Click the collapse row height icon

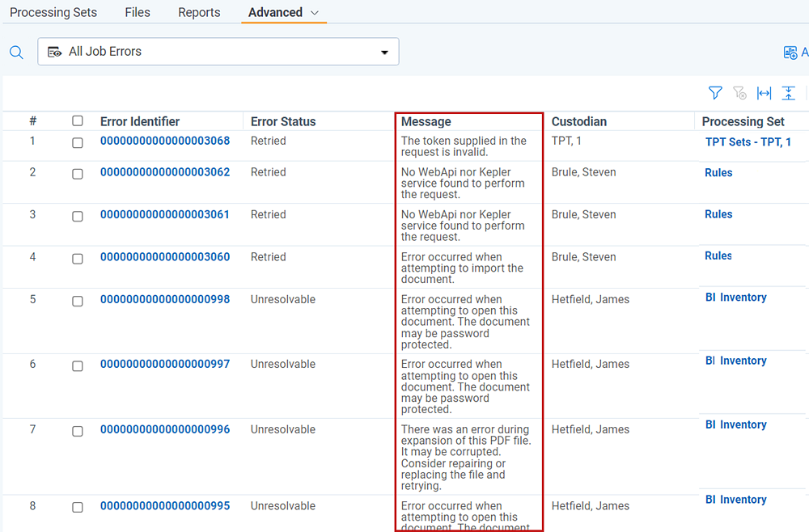click(788, 93)
